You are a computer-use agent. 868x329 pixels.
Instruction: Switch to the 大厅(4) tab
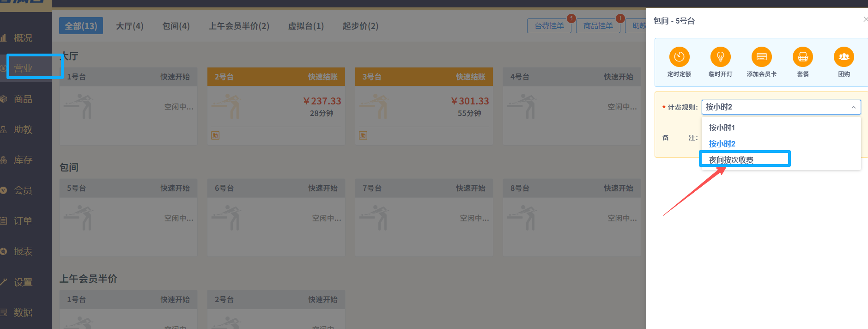tap(129, 26)
